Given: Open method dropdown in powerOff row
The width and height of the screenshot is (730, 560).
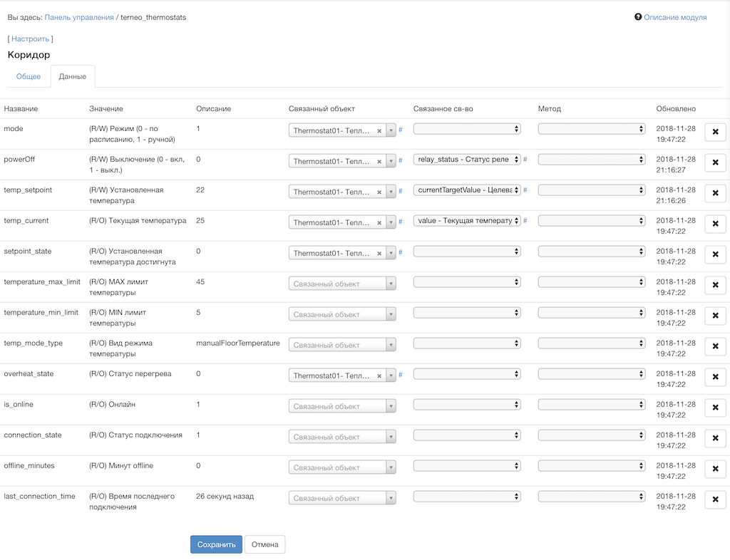Looking at the screenshot, I should point(591,160).
